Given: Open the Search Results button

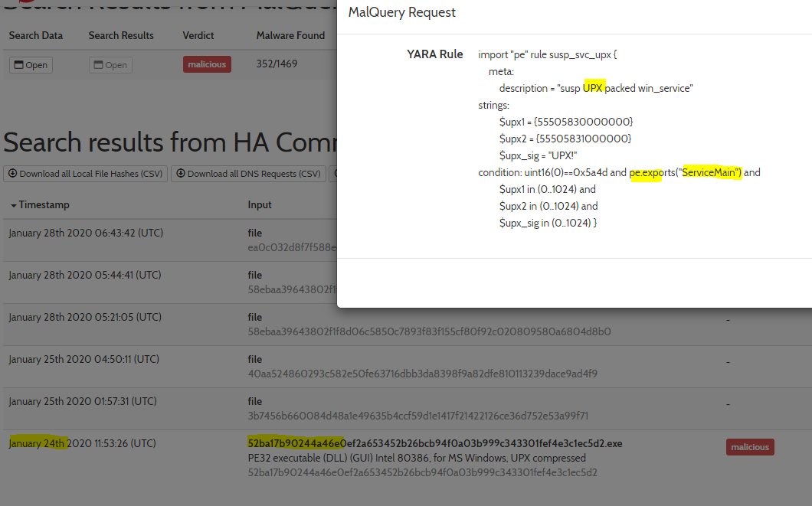Looking at the screenshot, I should click(x=110, y=64).
